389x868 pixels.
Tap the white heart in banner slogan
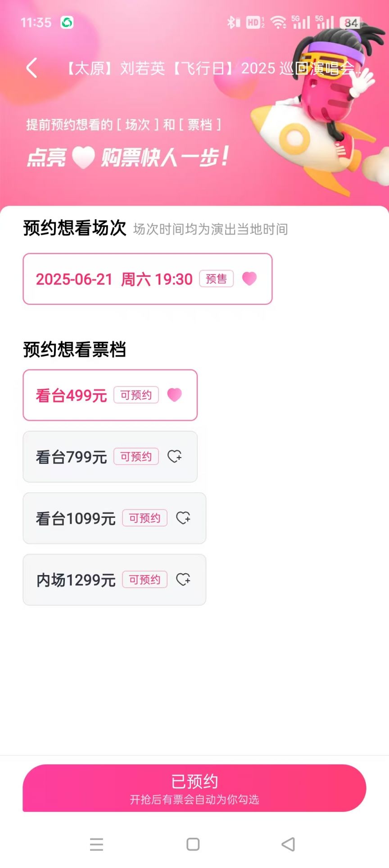pyautogui.click(x=84, y=157)
